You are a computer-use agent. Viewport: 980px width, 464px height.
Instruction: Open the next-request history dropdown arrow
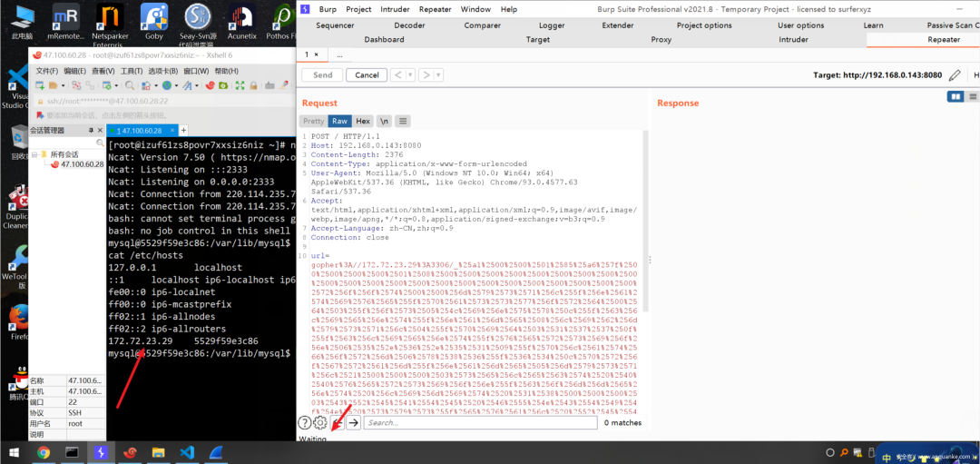[438, 75]
